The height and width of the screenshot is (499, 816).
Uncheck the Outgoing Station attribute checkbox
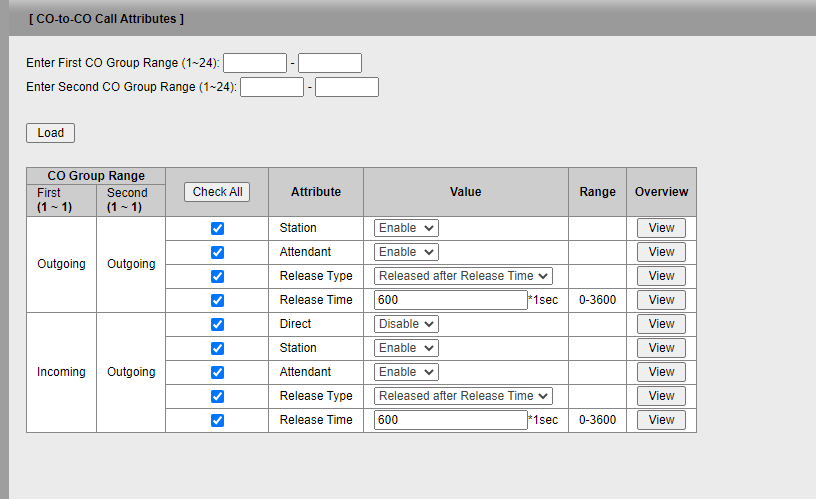click(217, 228)
